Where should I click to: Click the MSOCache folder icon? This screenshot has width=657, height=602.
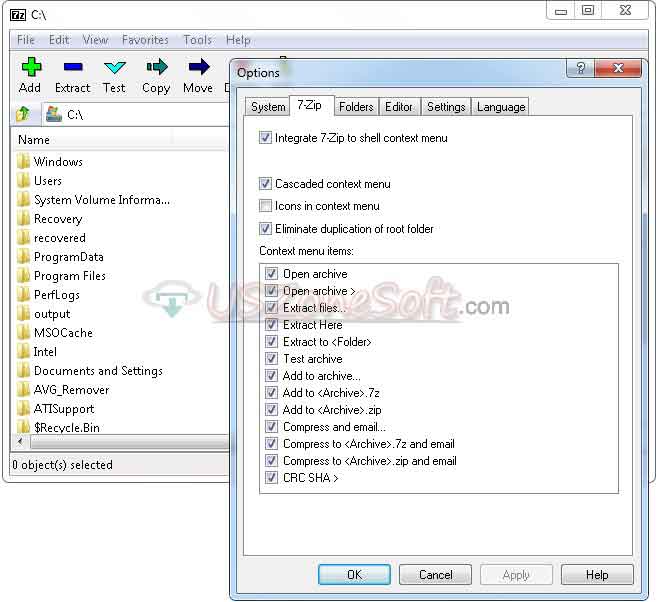(23, 333)
